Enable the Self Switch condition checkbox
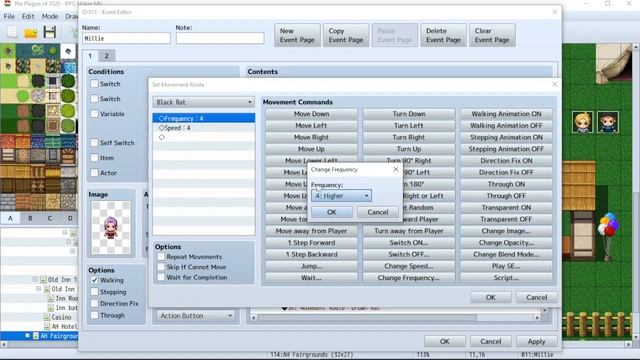The width and height of the screenshot is (640, 360). coord(94,142)
